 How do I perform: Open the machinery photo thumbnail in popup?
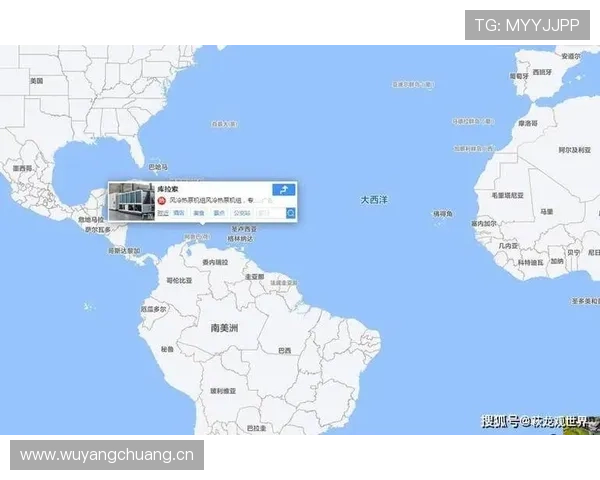click(132, 202)
